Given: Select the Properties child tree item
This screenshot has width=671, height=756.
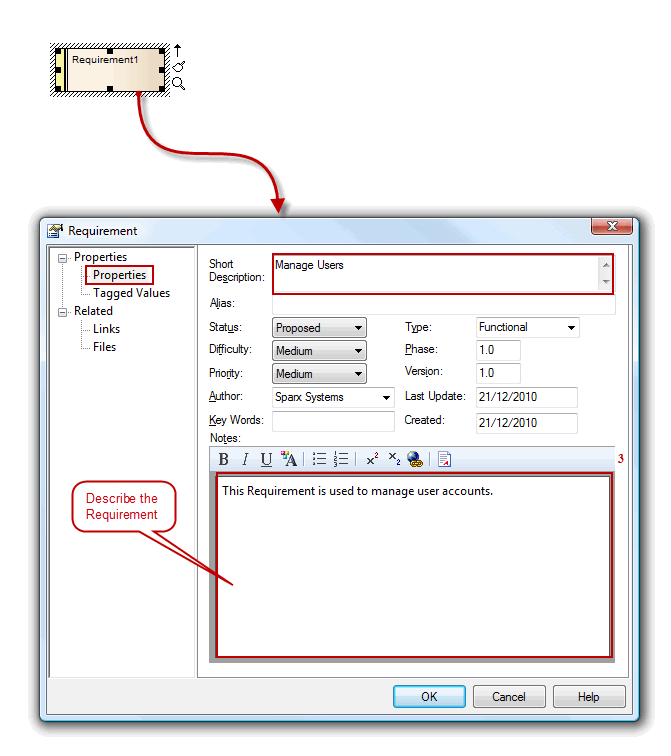Looking at the screenshot, I should click(119, 275).
